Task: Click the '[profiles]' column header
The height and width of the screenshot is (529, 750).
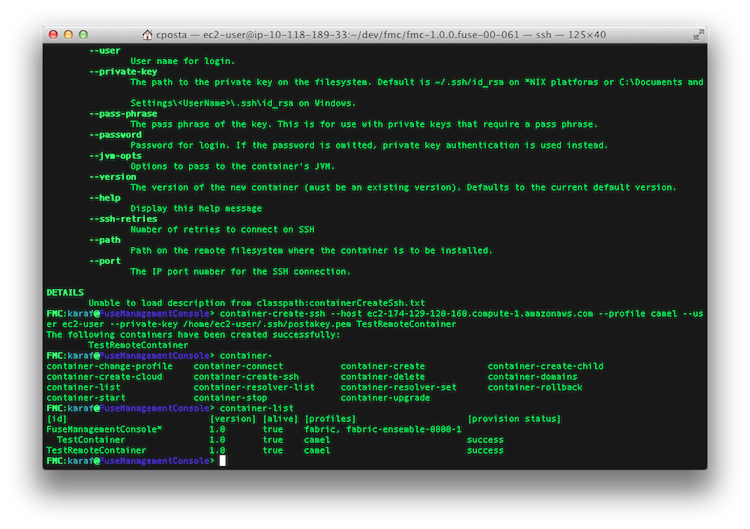Action: pos(330,419)
